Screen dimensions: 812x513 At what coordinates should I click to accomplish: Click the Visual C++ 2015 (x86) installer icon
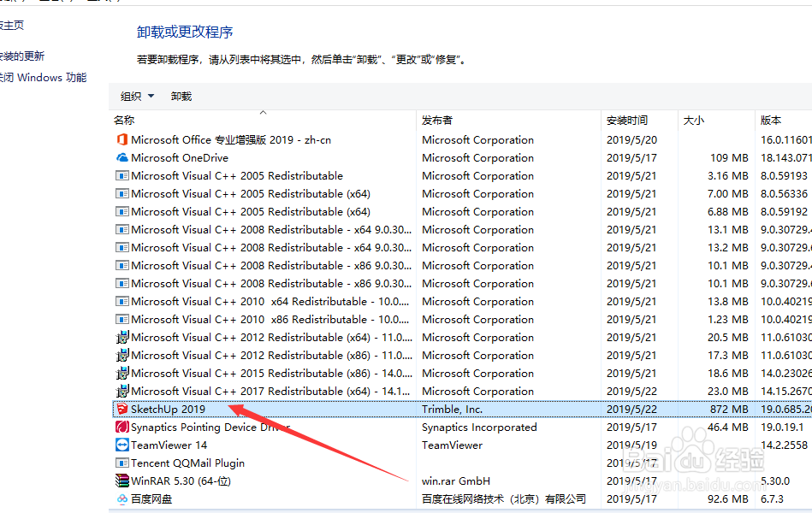click(122, 374)
